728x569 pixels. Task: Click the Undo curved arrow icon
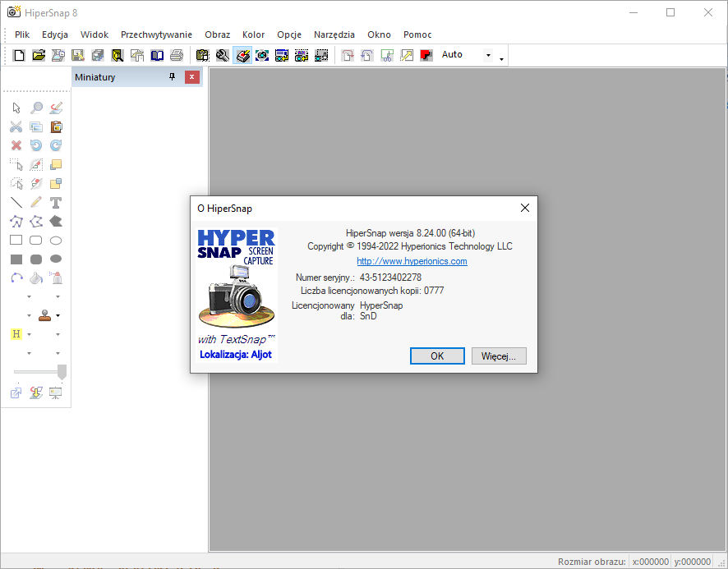tap(36, 145)
